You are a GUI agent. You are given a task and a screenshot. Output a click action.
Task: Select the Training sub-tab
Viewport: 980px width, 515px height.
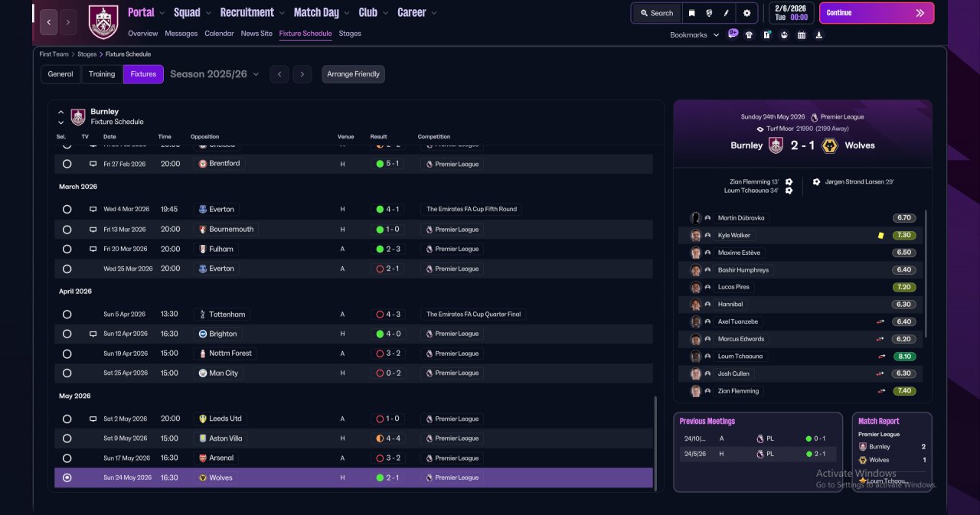tap(102, 74)
